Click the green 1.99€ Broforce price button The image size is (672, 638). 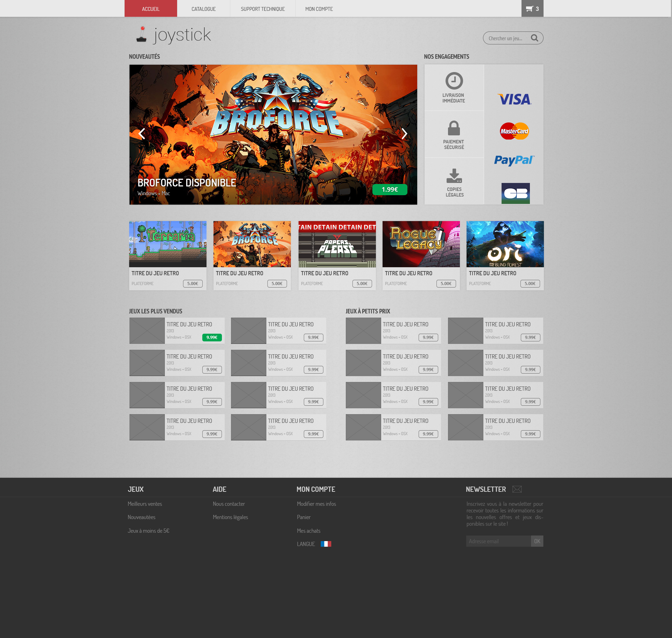pos(390,189)
